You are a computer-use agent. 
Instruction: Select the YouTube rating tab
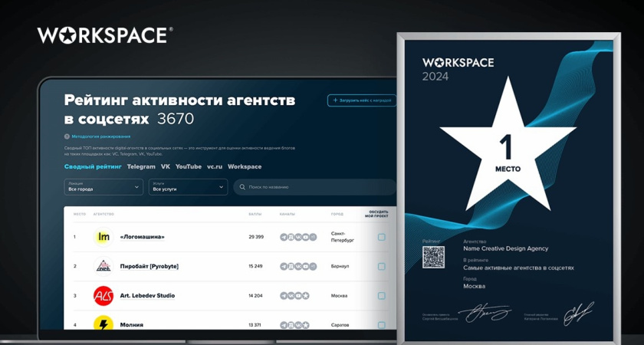coord(189,166)
